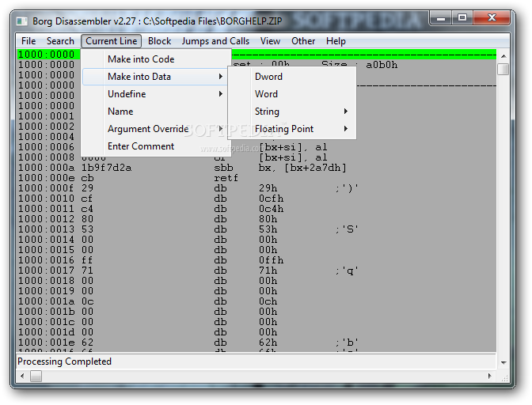Select the line at 1000:001e db 62h
The image size is (532, 405).
coord(256,343)
